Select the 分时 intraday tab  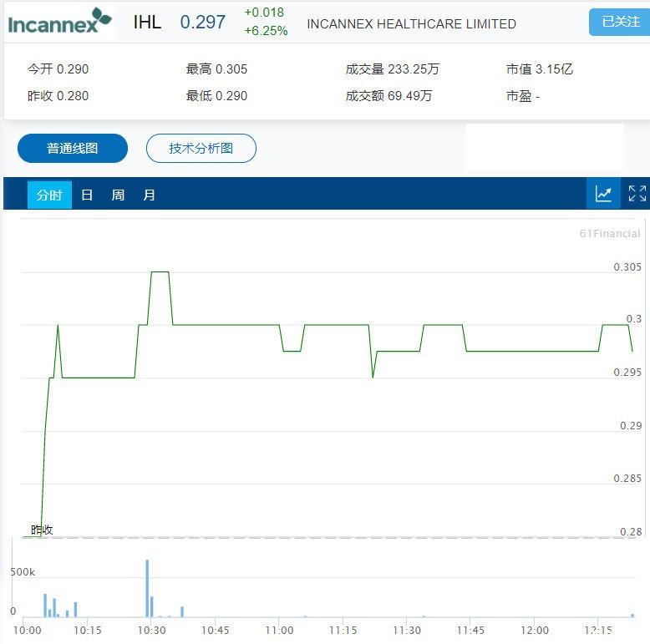tap(49, 195)
